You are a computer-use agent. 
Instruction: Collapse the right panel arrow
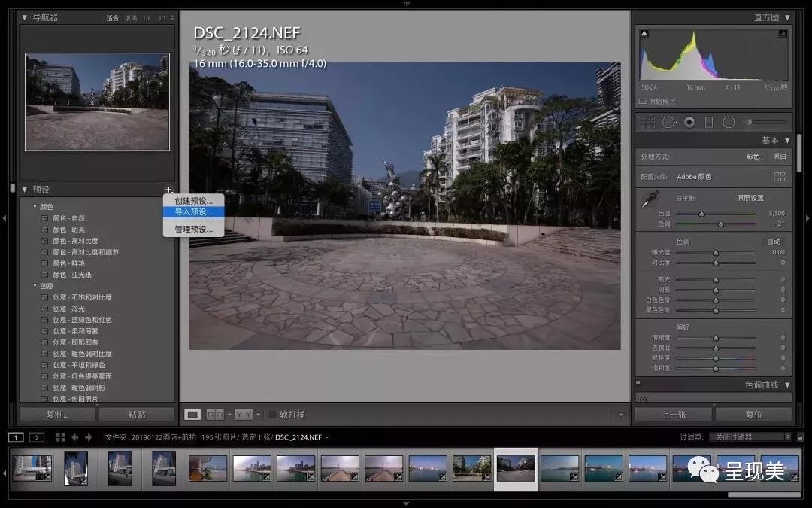point(807,218)
